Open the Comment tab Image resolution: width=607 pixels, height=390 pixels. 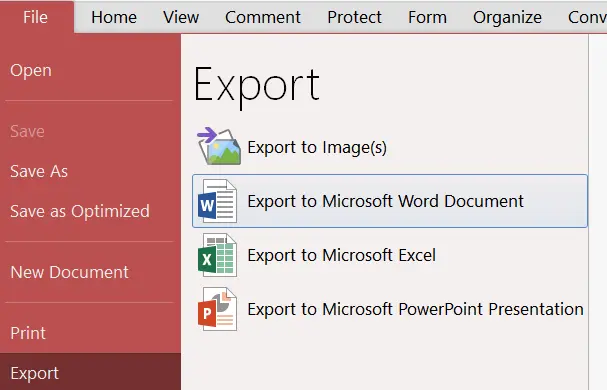(263, 17)
